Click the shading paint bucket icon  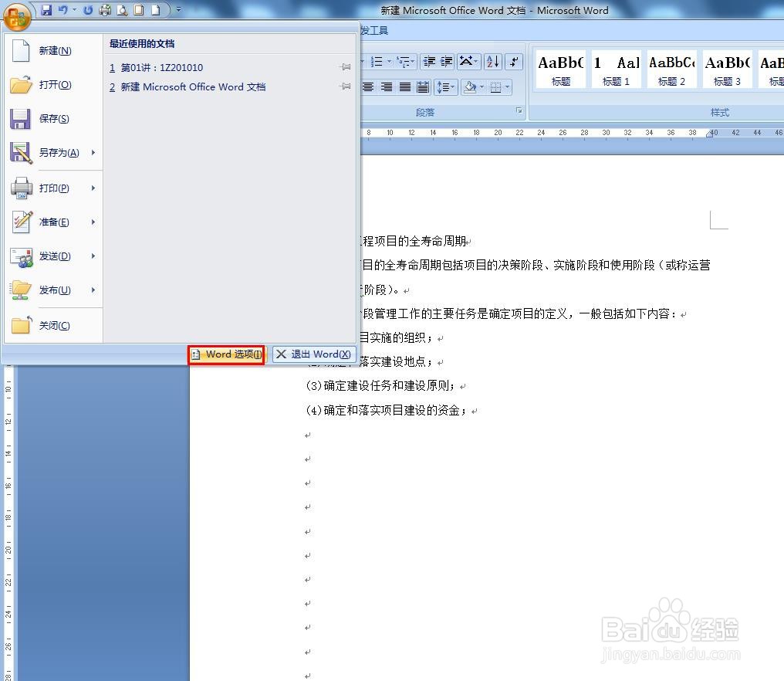coord(470,87)
